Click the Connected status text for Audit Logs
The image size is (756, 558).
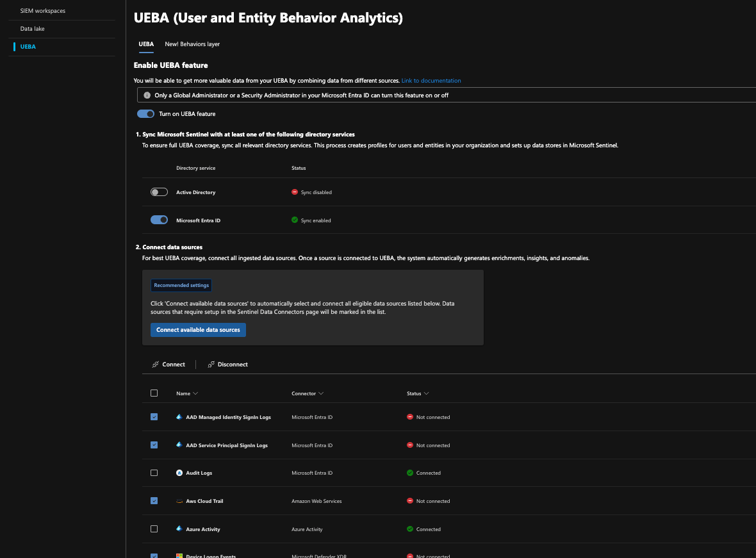tap(429, 473)
